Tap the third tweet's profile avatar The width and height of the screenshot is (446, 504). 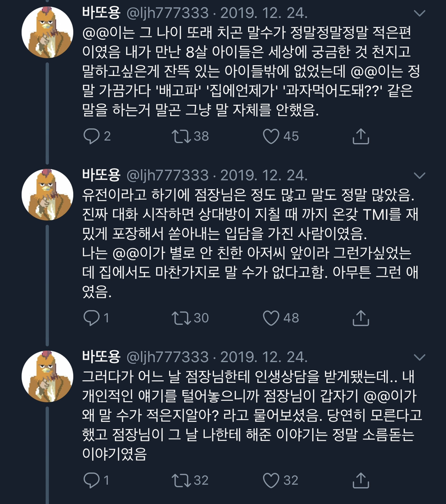click(x=47, y=376)
